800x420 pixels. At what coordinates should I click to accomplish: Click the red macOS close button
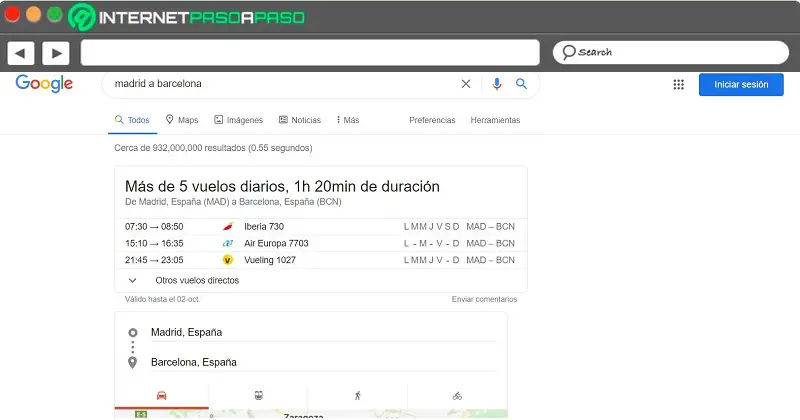[12, 14]
